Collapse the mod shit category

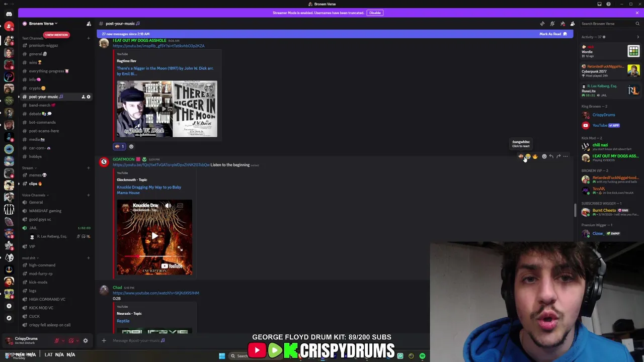pos(30,258)
